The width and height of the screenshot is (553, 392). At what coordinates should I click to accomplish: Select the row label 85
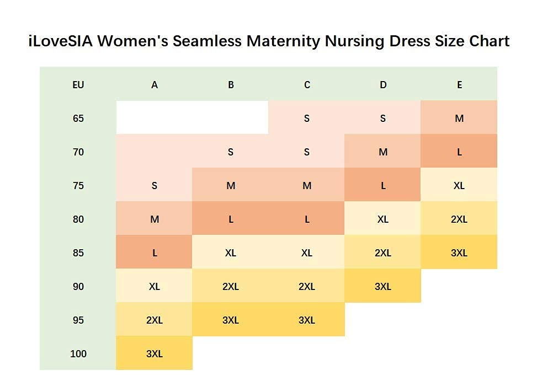coord(78,253)
